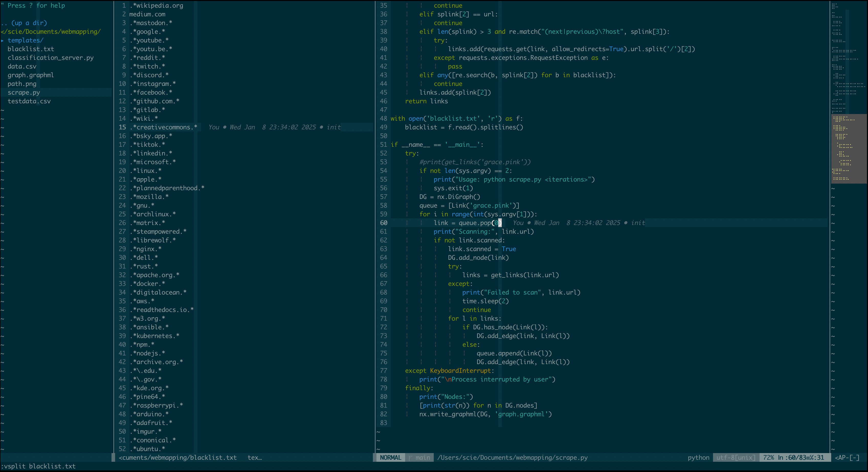This screenshot has width=868, height=472.
Task: Click the line position percentage indicator
Action: coord(769,457)
